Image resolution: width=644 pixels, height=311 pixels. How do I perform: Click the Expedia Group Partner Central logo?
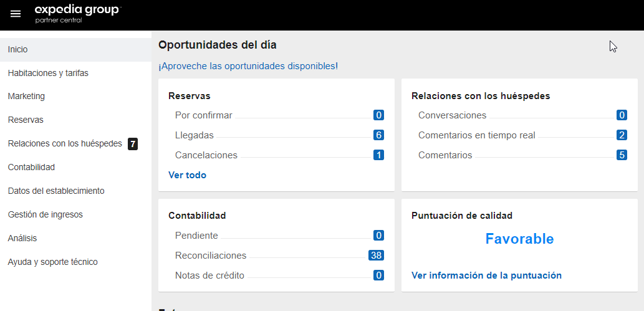click(77, 13)
